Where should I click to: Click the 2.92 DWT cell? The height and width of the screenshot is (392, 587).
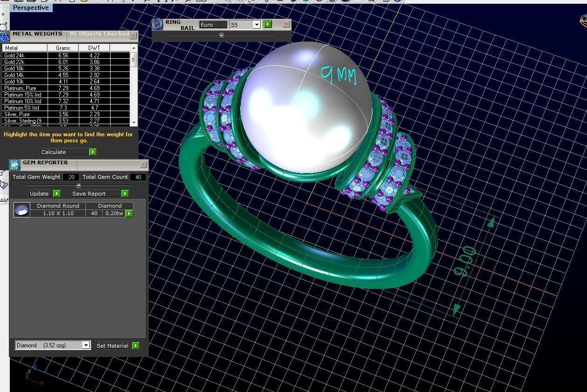click(94, 75)
